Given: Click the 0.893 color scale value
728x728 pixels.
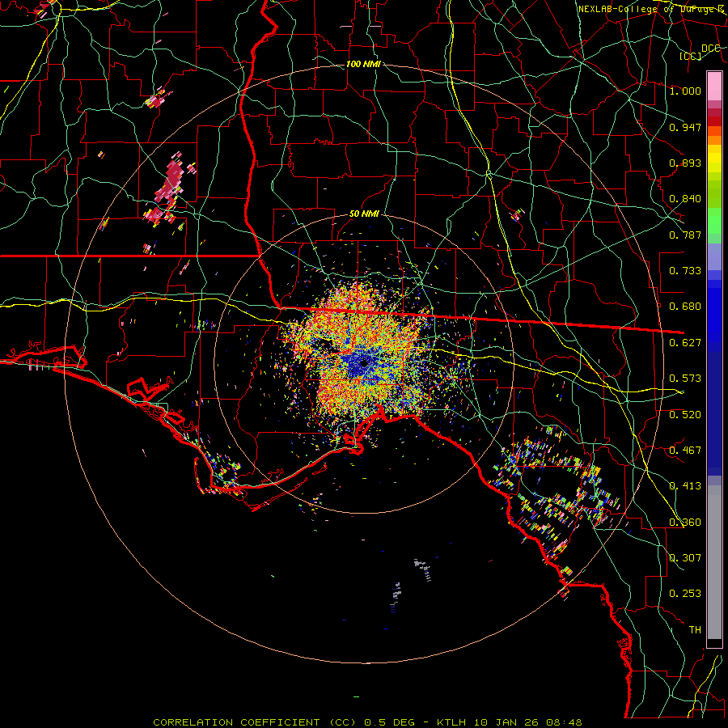Looking at the screenshot, I should [685, 163].
